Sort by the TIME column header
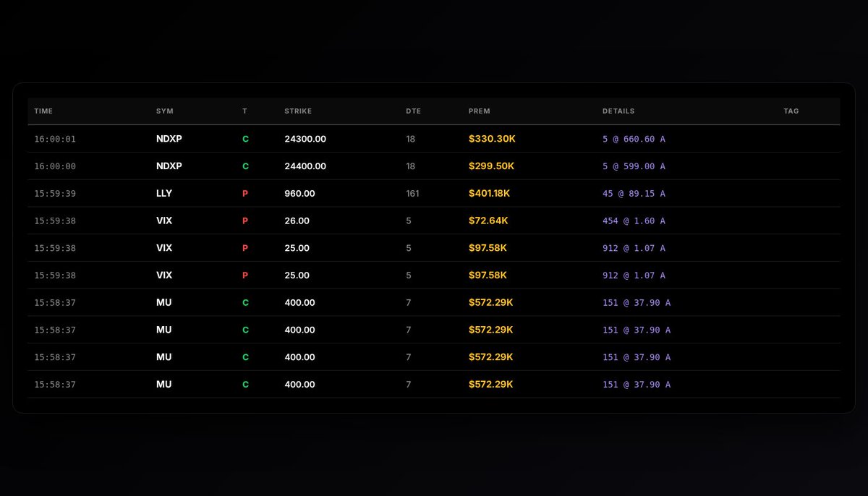868x496 pixels. [x=43, y=111]
